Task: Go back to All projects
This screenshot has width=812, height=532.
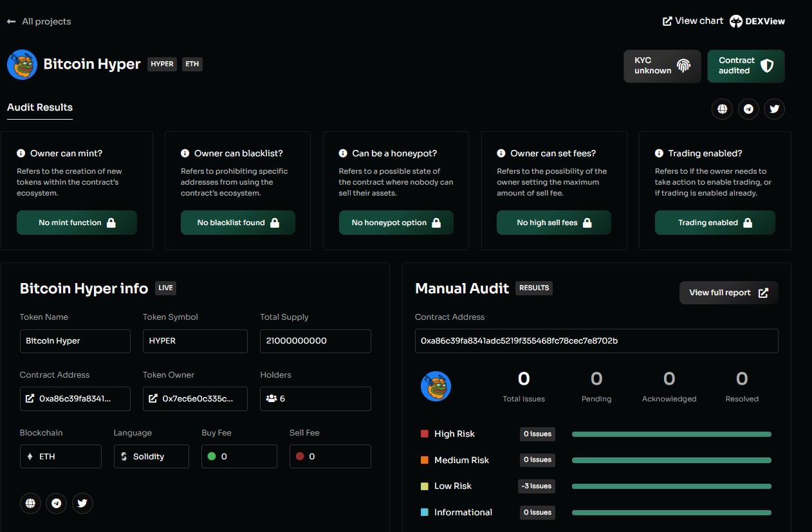Action: (x=39, y=21)
